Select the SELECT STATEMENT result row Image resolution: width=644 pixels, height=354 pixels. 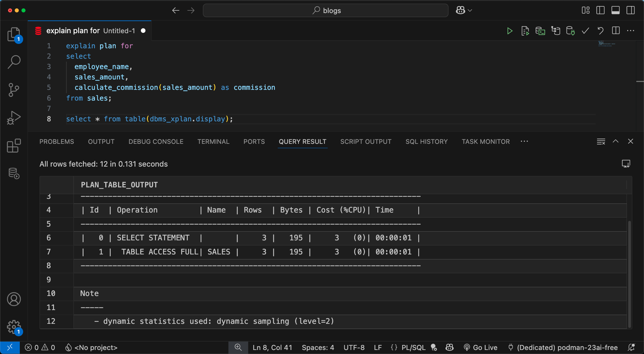333,238
